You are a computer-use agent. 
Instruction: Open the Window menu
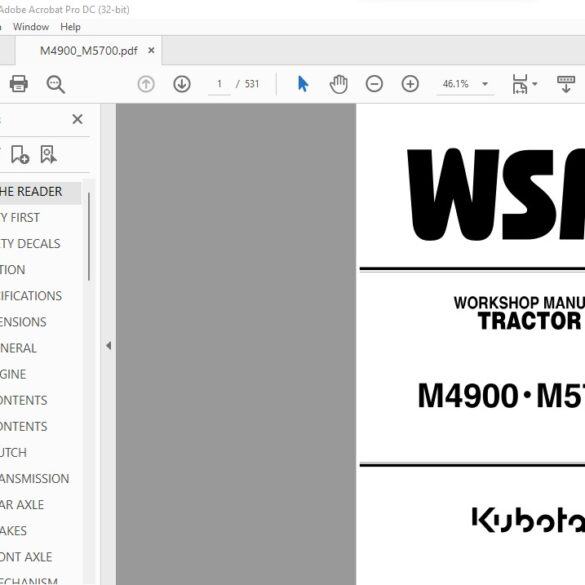(x=31, y=27)
